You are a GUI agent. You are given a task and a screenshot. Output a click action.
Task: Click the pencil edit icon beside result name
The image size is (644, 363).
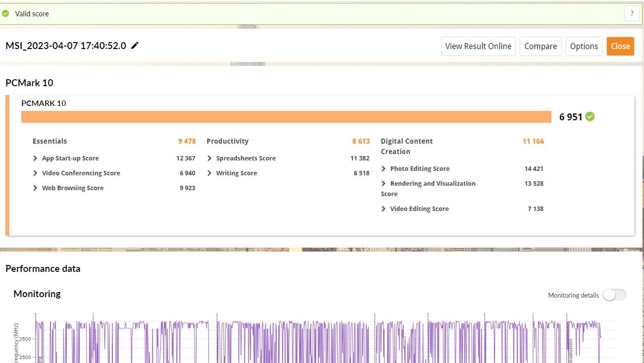pos(135,46)
